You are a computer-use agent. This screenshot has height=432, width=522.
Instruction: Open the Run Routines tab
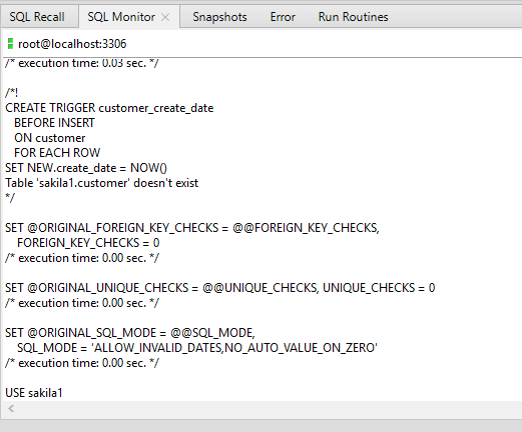[353, 17]
